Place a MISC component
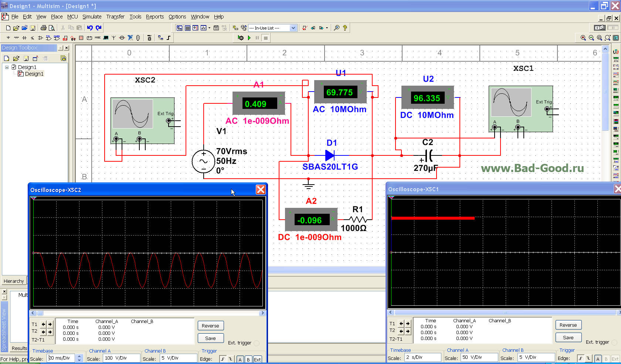The height and width of the screenshot is (364, 621). pos(98,38)
